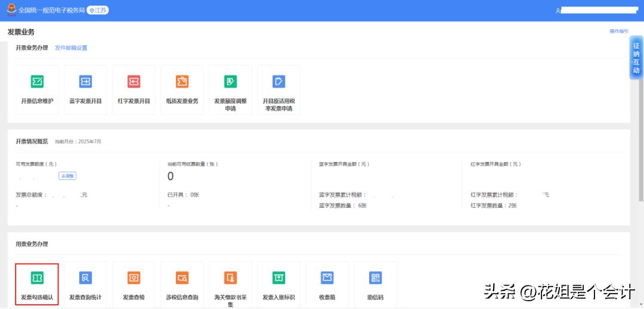Open 操作指引 link

pos(619,31)
